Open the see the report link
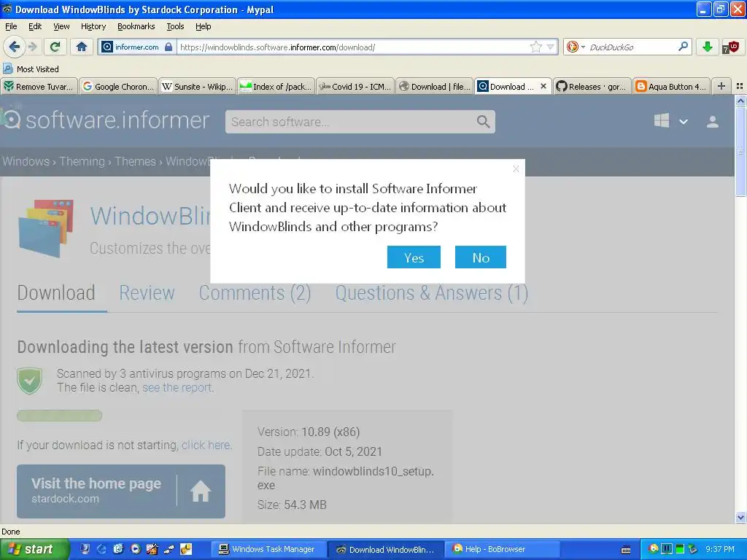The height and width of the screenshot is (560, 747). (177, 388)
